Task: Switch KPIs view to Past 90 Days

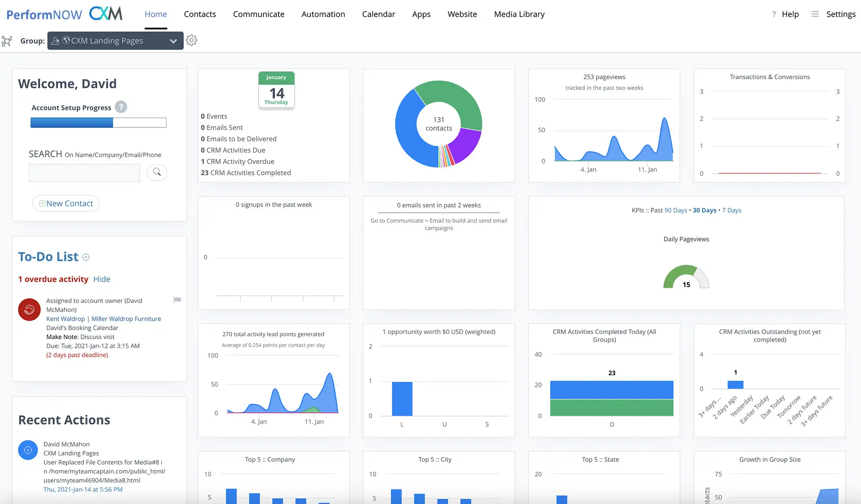Action: pos(675,210)
